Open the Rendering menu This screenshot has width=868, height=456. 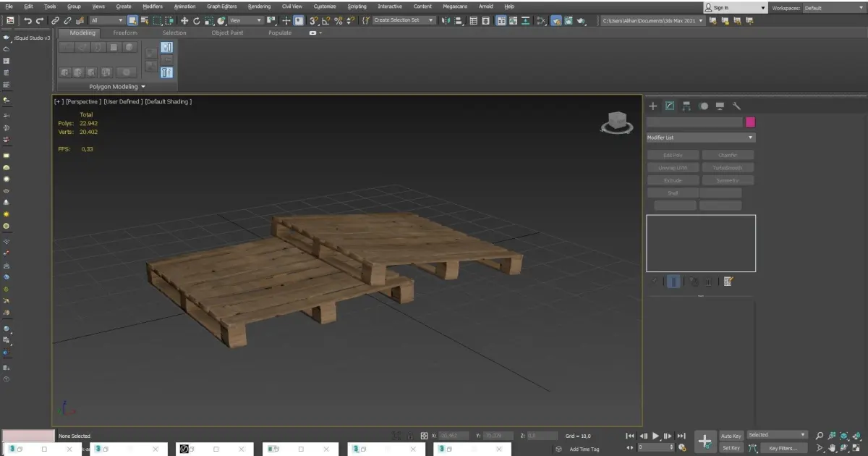point(259,7)
